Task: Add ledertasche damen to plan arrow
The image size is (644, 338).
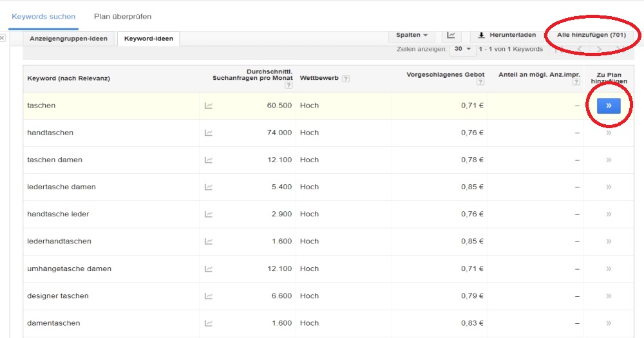Action: pyautogui.click(x=609, y=187)
